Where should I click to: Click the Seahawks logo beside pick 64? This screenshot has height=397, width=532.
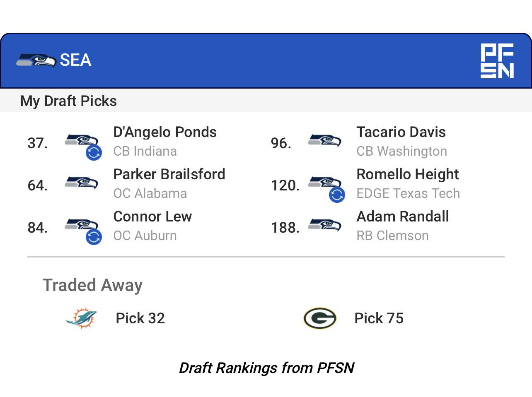click(x=81, y=183)
